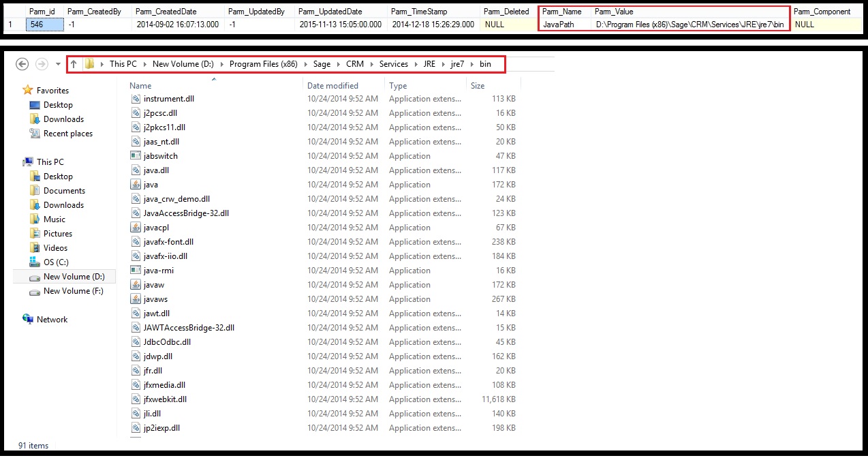
Task: Click JRE breadcrumb segment
Action: 429,64
